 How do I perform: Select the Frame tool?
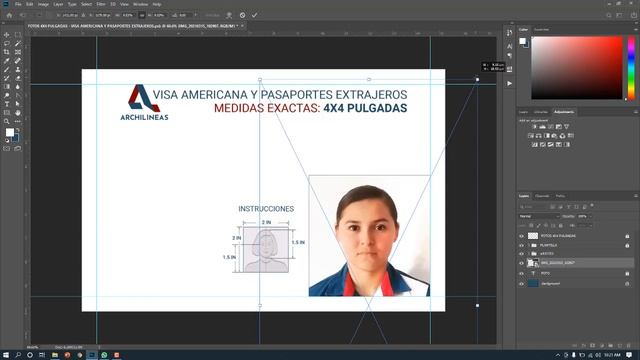pyautogui.click(x=18, y=52)
